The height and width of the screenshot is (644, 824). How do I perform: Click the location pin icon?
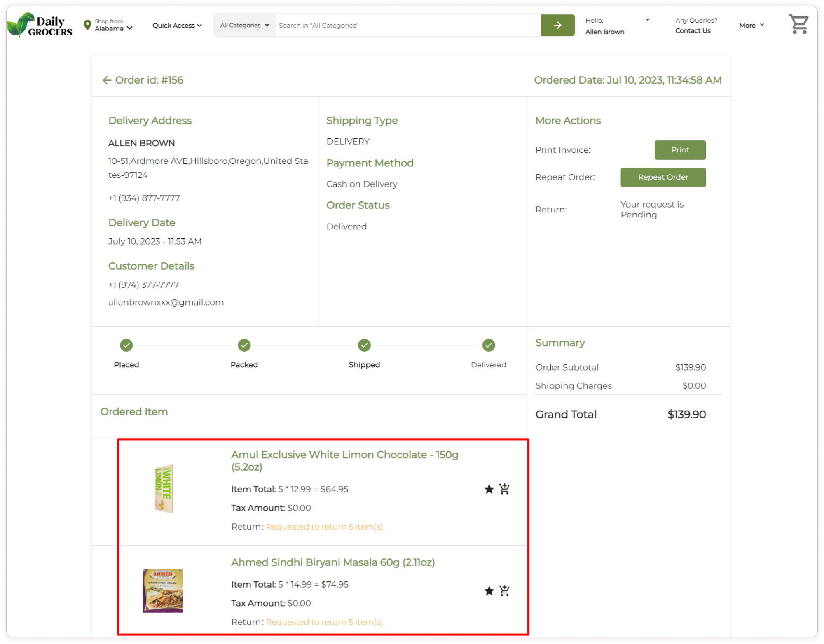tap(87, 25)
